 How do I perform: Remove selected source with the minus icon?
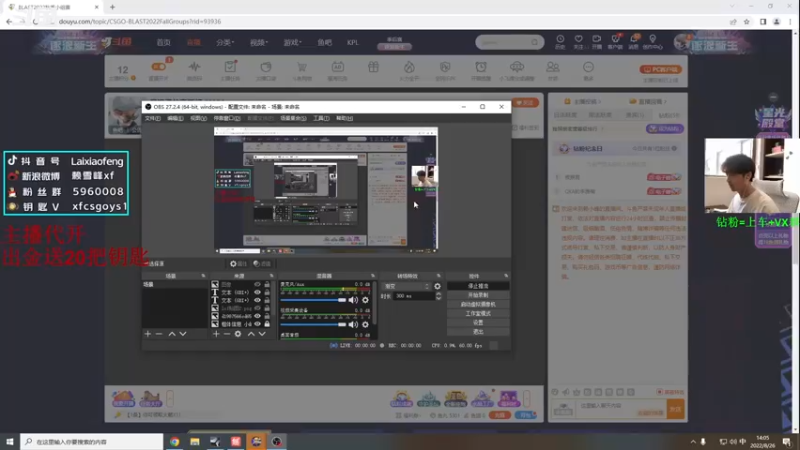[x=227, y=334]
